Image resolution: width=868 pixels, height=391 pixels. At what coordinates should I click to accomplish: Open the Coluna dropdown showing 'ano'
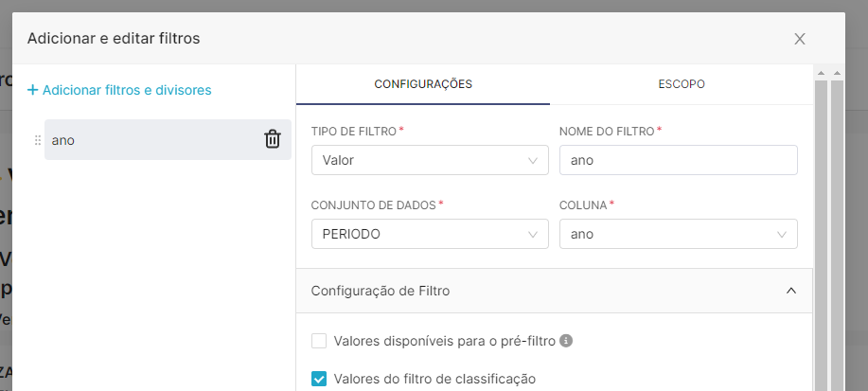[x=678, y=234]
